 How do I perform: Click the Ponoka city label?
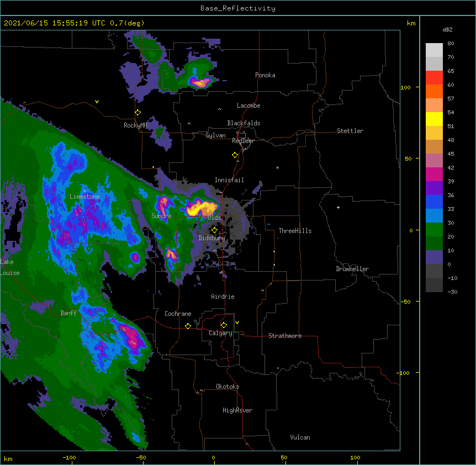[x=265, y=75]
